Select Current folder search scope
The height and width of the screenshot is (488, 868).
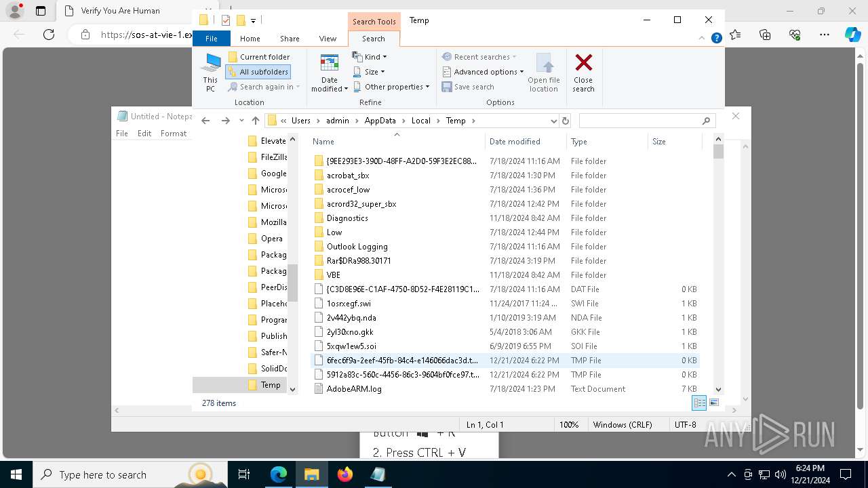coord(258,57)
